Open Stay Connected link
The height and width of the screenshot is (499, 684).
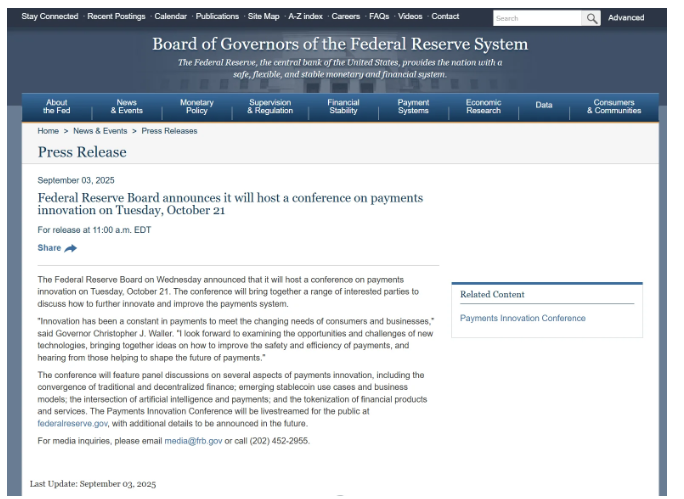coord(50,16)
